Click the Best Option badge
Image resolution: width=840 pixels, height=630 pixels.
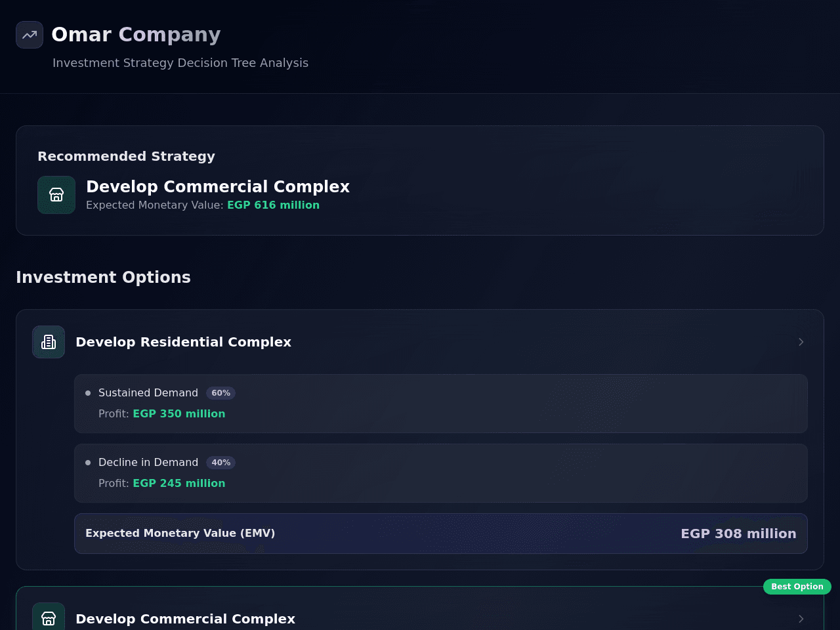tap(797, 587)
